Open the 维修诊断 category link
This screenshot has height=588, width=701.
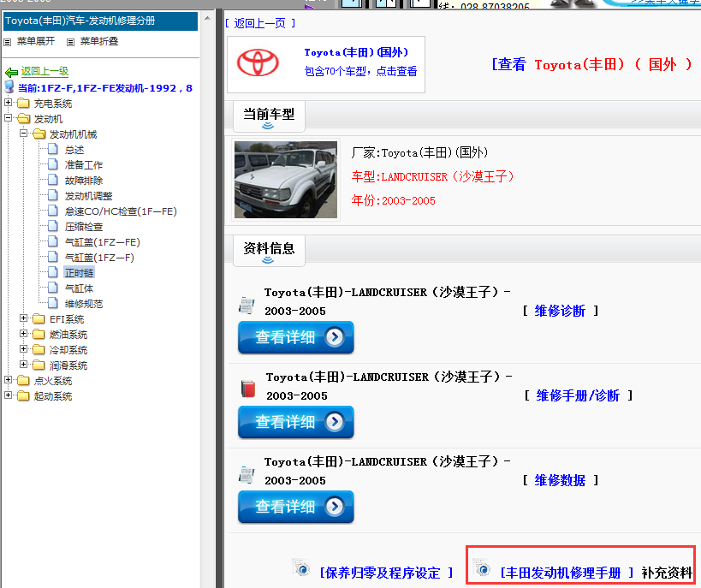tap(560, 311)
